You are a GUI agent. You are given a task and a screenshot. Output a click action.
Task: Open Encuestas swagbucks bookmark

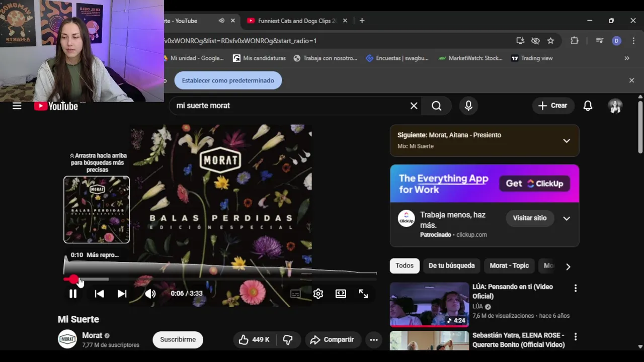[x=397, y=58]
